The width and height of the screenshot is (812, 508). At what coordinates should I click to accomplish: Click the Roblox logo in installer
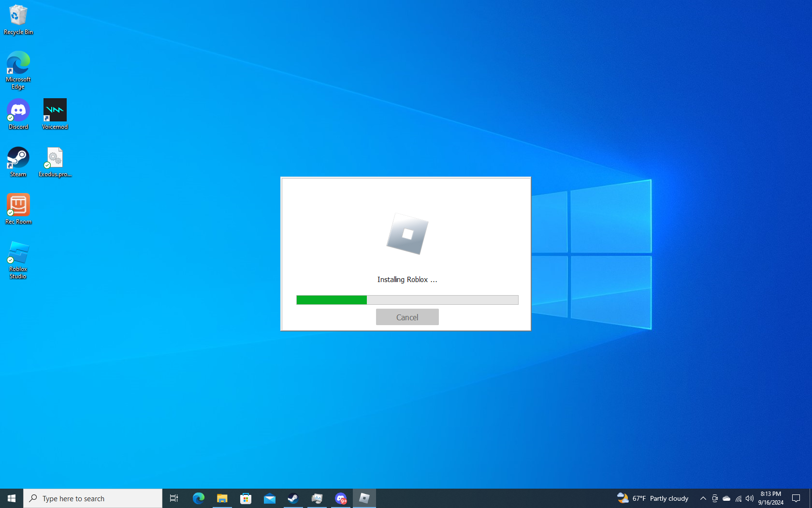pos(407,234)
